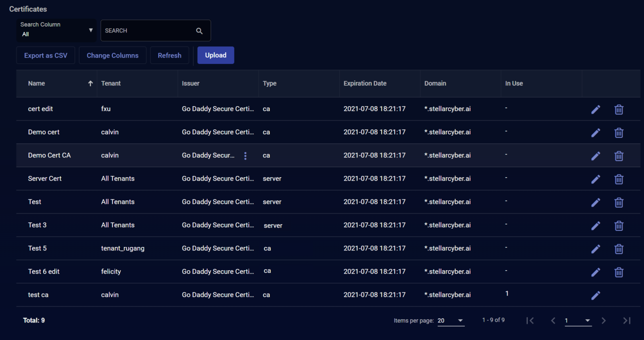Sort by Expiration Date column header
Image resolution: width=644 pixels, height=340 pixels.
click(x=365, y=83)
